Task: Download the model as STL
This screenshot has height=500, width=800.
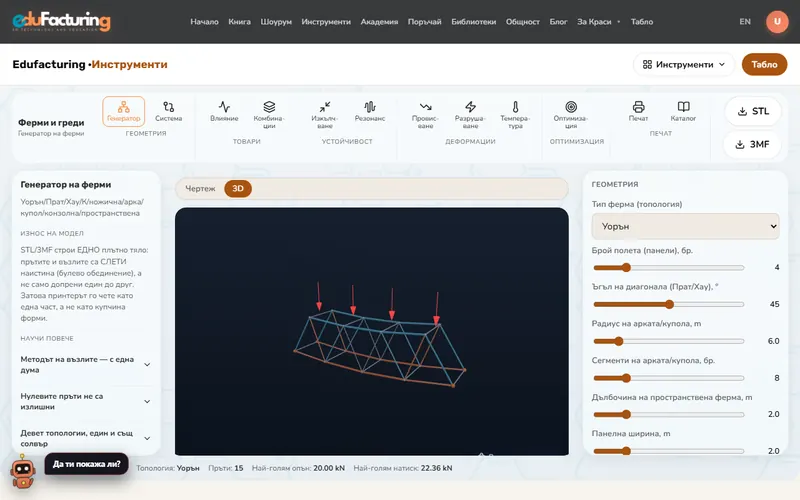Action: 753,111
